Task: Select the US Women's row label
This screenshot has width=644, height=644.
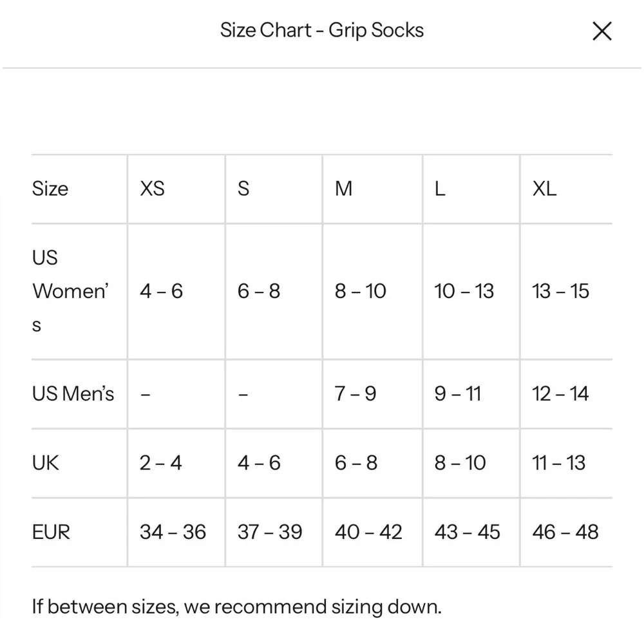Action: click(71, 290)
